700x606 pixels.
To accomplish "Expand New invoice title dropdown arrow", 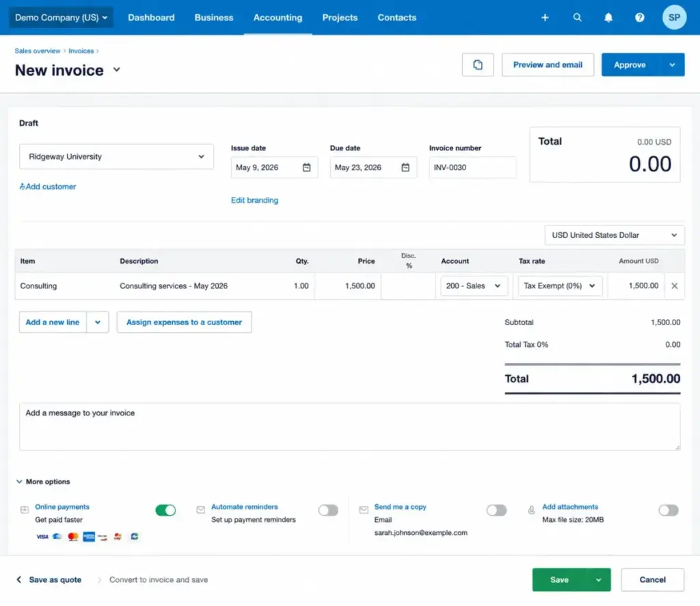I will point(116,70).
